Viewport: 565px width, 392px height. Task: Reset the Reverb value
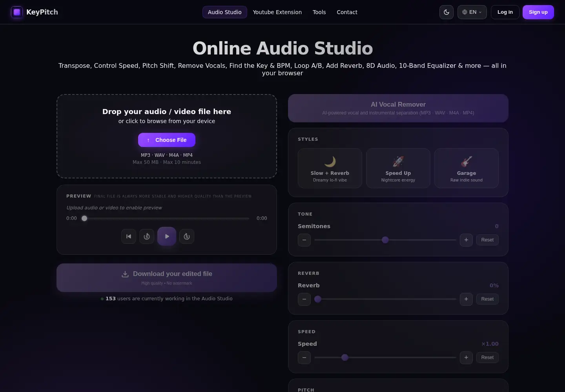pyautogui.click(x=487, y=299)
